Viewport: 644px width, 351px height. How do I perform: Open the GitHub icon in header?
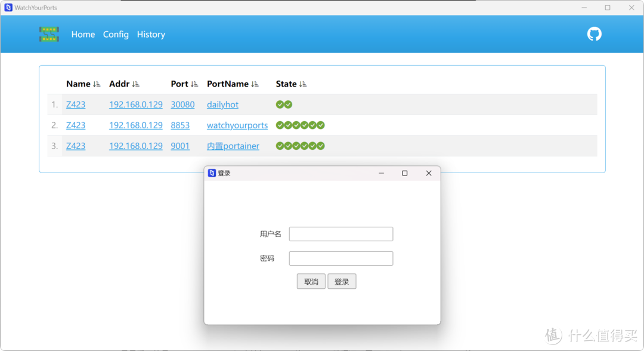pos(594,34)
